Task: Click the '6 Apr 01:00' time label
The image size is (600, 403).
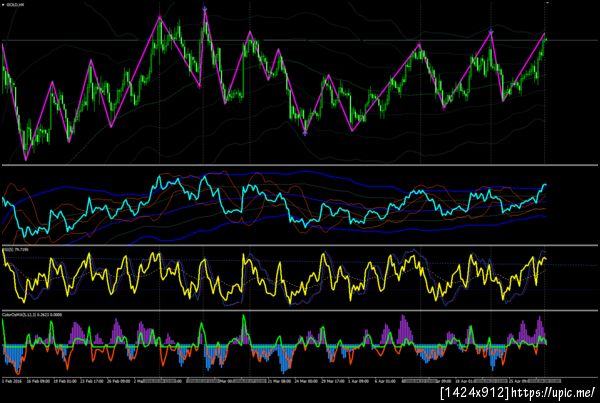Action: click(x=385, y=382)
